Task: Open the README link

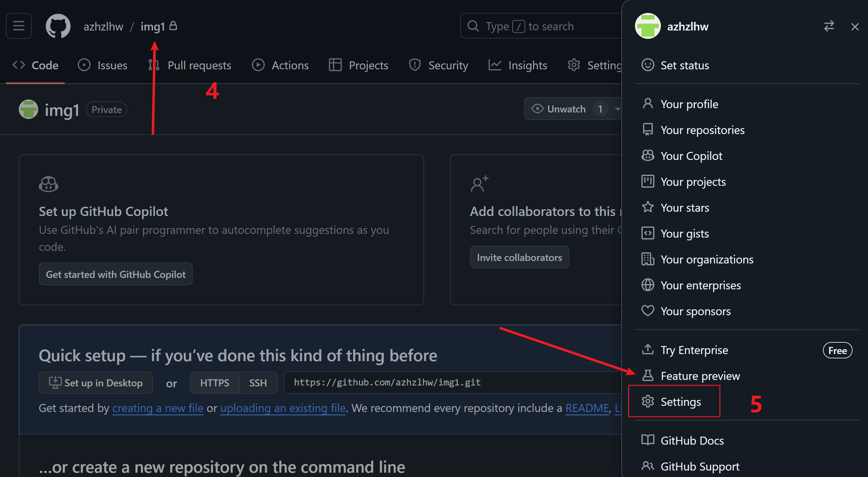Action: click(x=587, y=408)
